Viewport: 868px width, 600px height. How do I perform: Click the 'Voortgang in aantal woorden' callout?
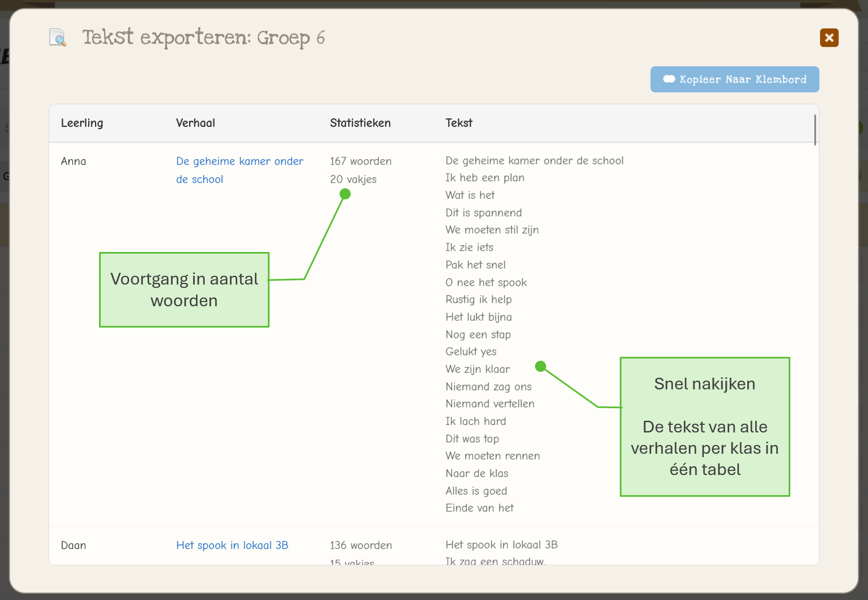(x=184, y=290)
